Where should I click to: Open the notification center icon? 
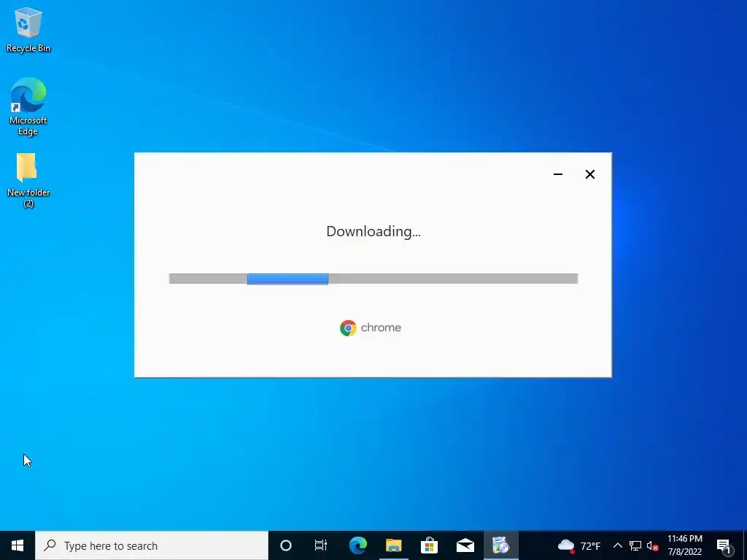[x=724, y=545]
